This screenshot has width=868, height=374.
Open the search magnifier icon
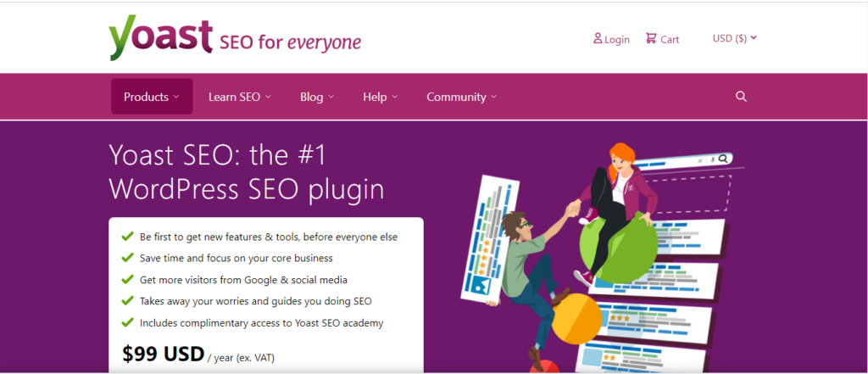(x=741, y=97)
